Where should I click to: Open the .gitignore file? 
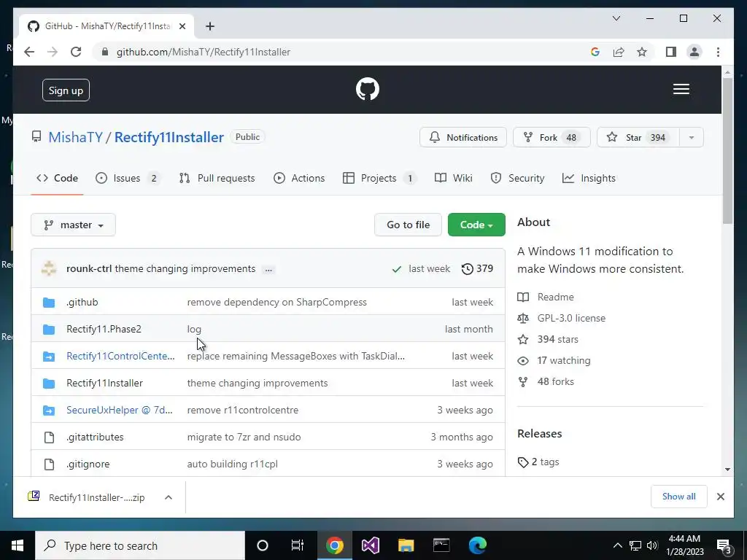click(88, 464)
